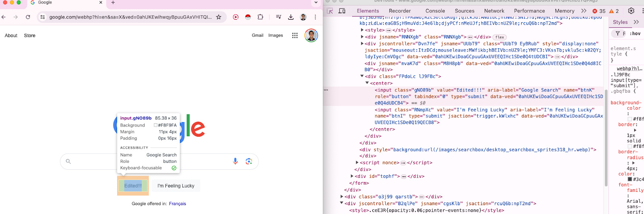Expand the script nonce node
The height and width of the screenshot is (214, 644).
click(357, 162)
